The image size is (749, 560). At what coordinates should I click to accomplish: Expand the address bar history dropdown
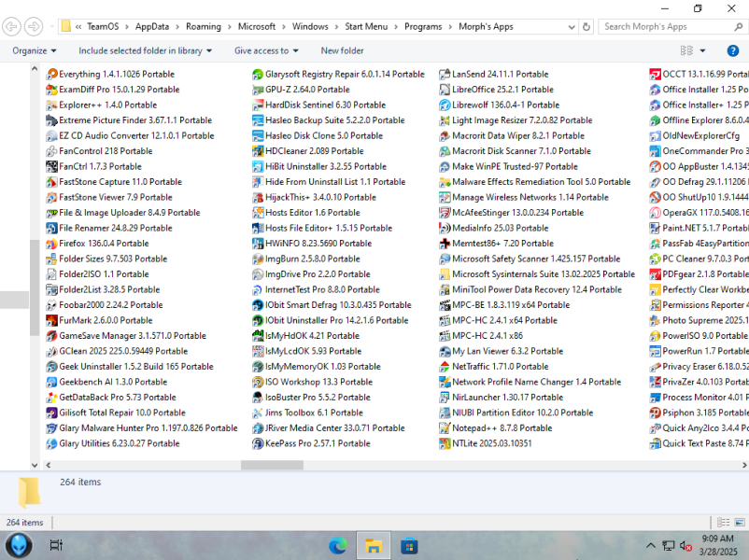click(572, 27)
